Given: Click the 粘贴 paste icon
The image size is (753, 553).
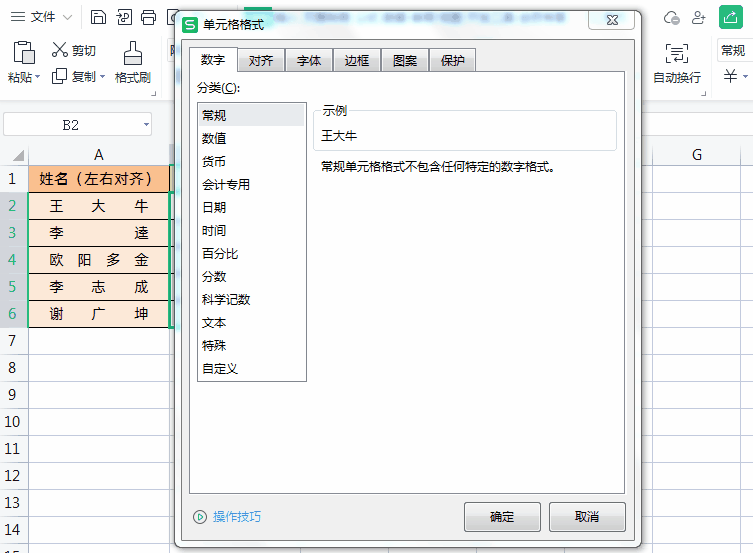Looking at the screenshot, I should coord(24,52).
